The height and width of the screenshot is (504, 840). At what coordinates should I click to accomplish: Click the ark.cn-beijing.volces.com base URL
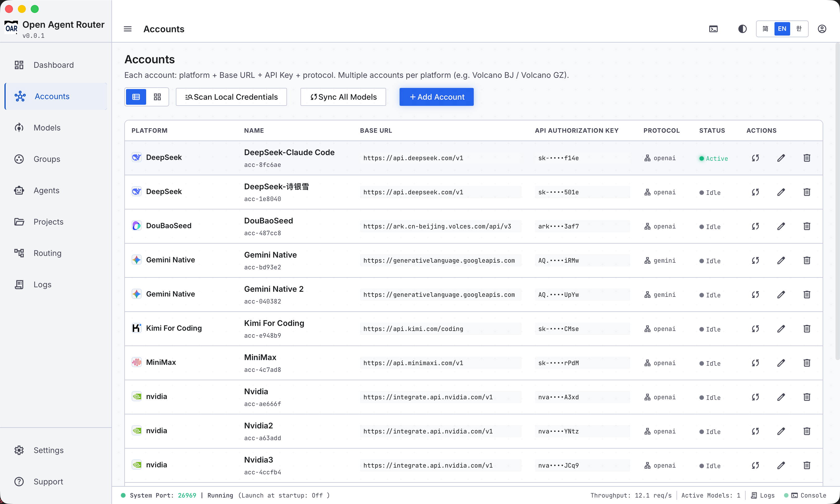441,227
